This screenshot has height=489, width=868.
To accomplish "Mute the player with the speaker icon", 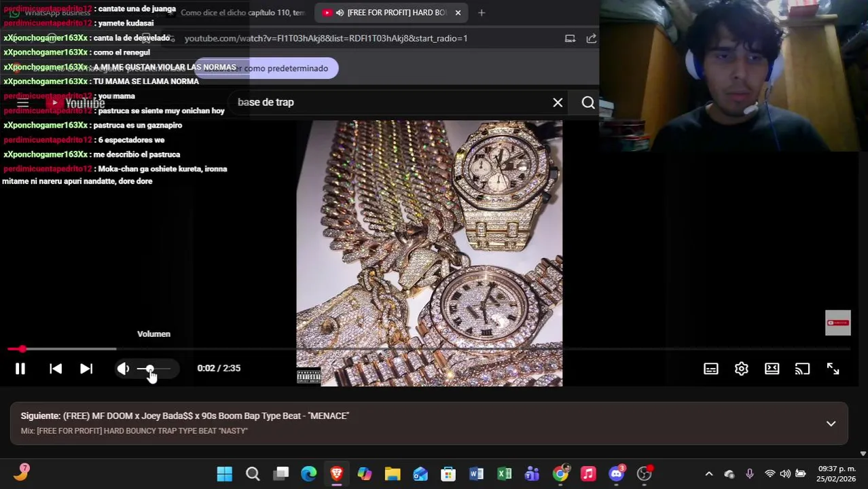I will click(x=123, y=369).
